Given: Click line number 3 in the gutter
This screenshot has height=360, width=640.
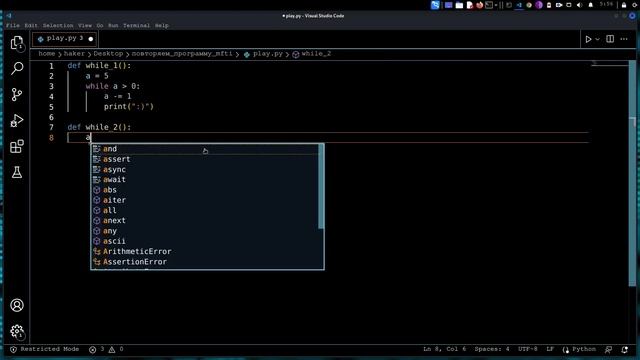Looking at the screenshot, I should [x=51, y=86].
